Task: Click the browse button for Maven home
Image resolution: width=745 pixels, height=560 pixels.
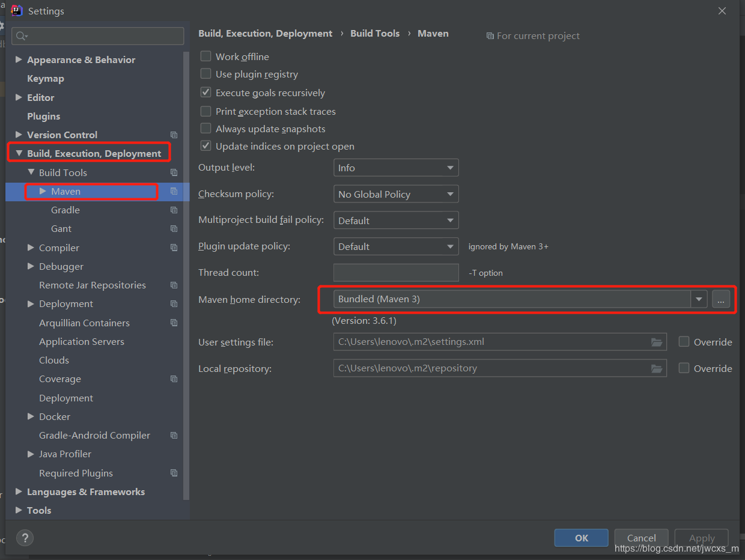Action: coord(721,299)
